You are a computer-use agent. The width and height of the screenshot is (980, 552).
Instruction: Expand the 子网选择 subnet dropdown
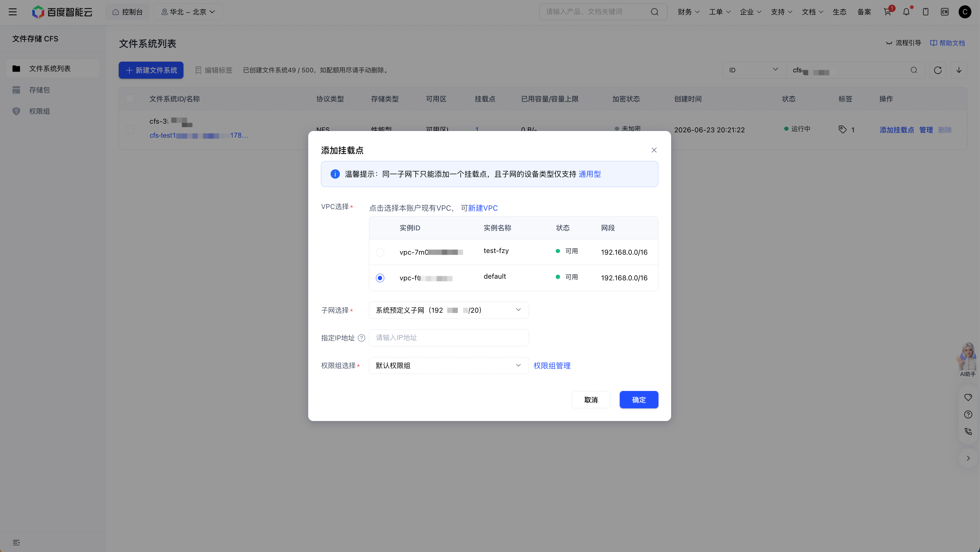coord(449,310)
